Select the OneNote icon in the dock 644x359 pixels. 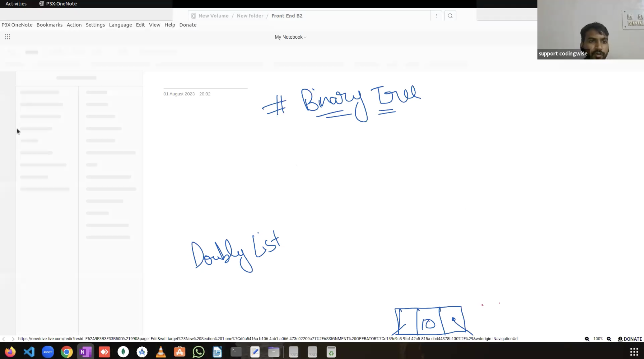[85, 352]
